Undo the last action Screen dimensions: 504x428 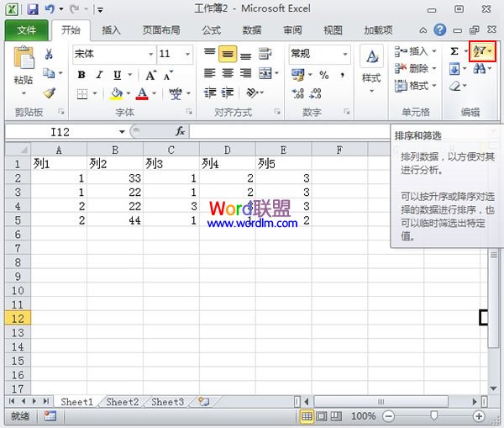tap(50, 9)
